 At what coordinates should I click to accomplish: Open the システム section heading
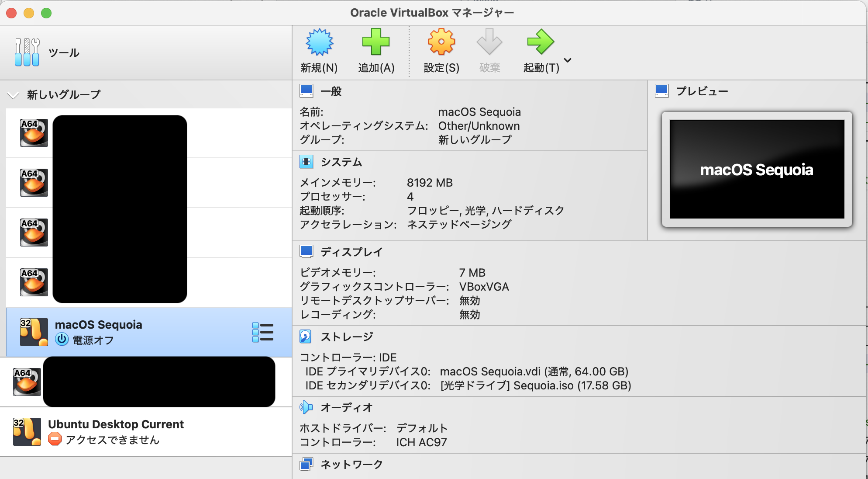click(341, 162)
